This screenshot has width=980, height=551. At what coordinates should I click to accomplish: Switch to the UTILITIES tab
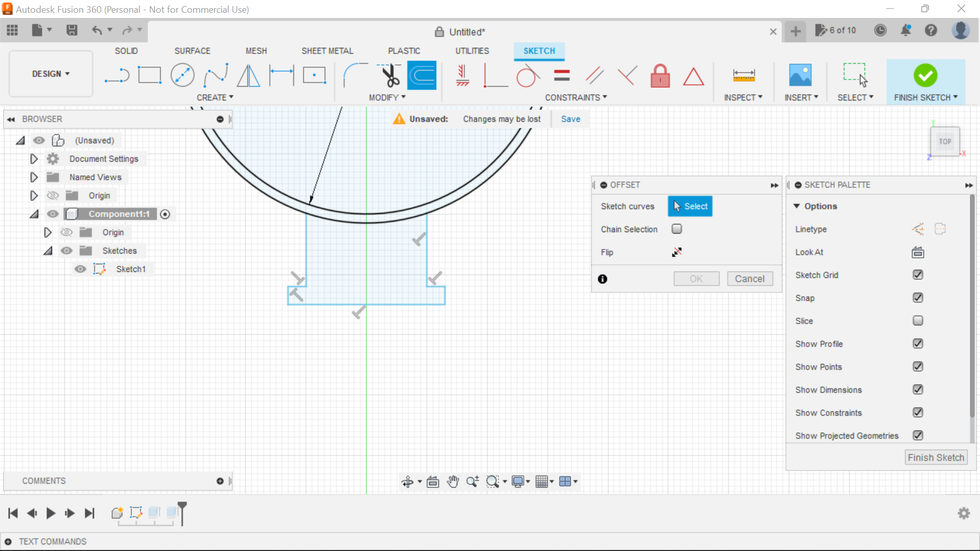pos(472,51)
